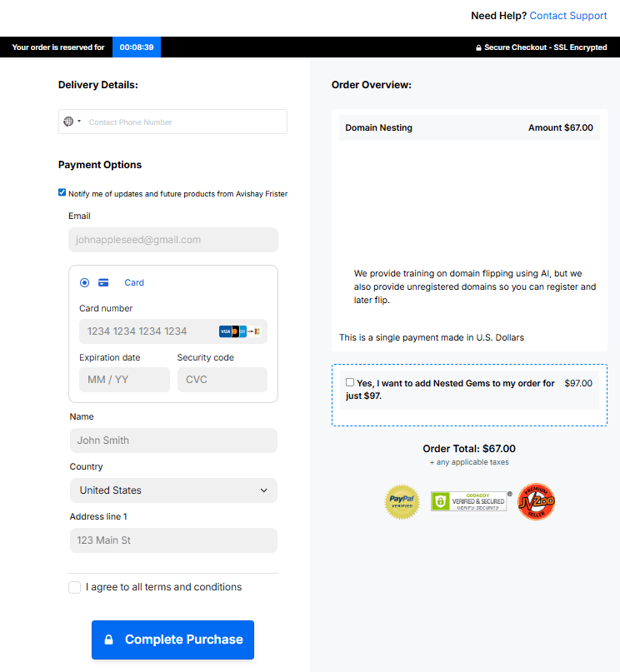The image size is (620, 672).
Task: Click the CVC security code field
Action: (222, 379)
